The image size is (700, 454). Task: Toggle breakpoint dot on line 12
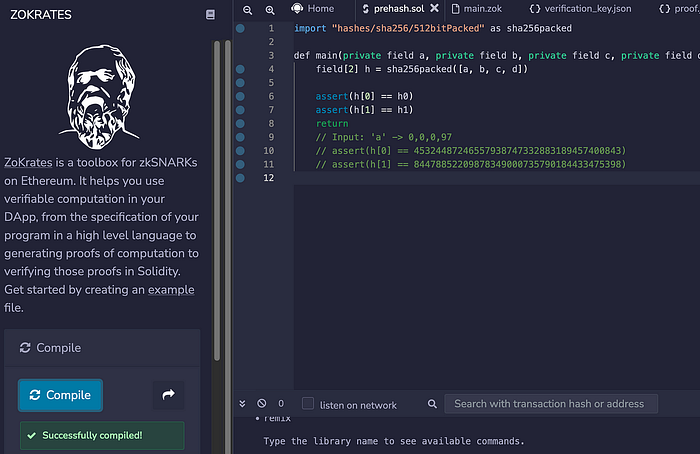point(240,178)
